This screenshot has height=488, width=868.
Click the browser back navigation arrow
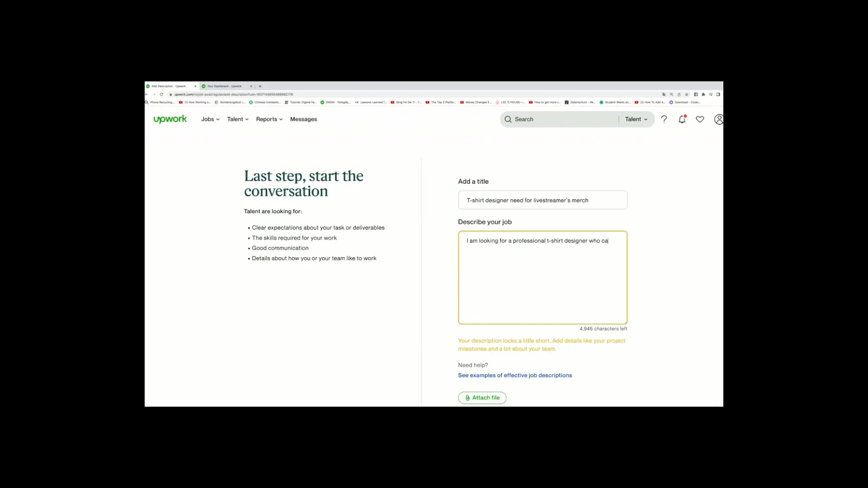[148, 94]
